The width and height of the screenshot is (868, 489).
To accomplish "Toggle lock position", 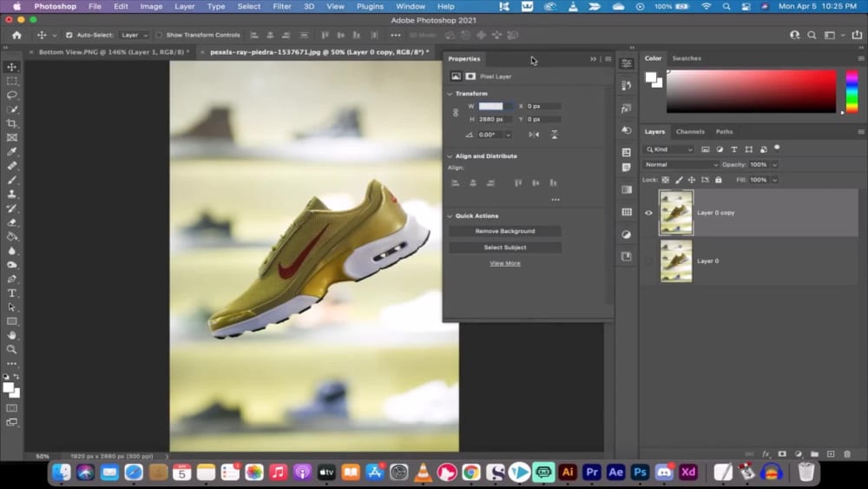I will (x=692, y=180).
